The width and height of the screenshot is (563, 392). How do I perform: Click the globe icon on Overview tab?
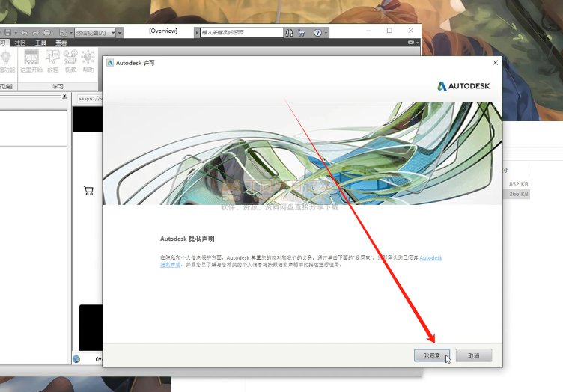click(x=76, y=358)
